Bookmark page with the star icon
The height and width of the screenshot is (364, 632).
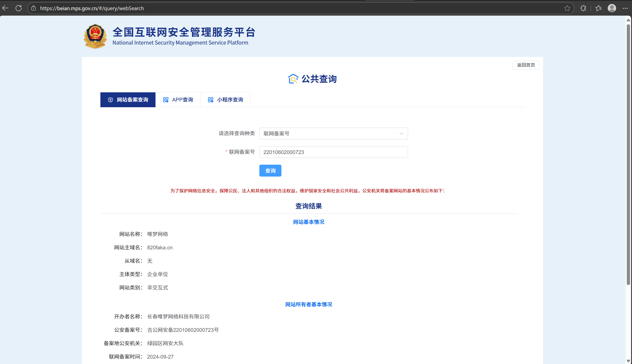567,8
